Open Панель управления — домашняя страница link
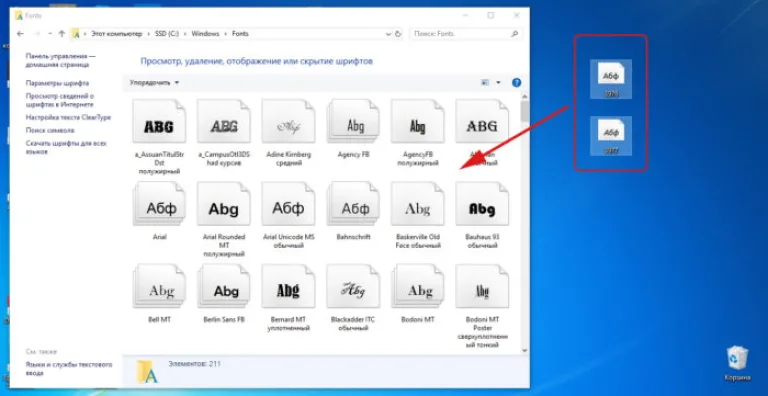 pos(61,60)
